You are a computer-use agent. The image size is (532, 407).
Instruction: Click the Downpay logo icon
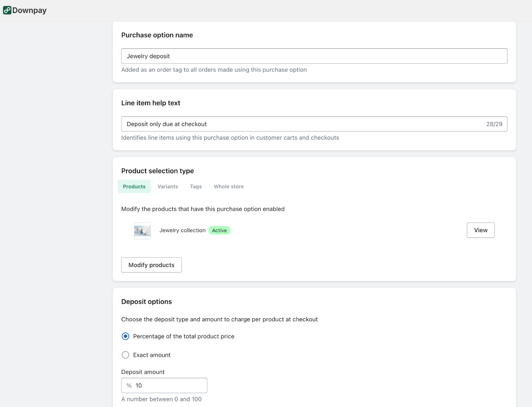[7, 10]
